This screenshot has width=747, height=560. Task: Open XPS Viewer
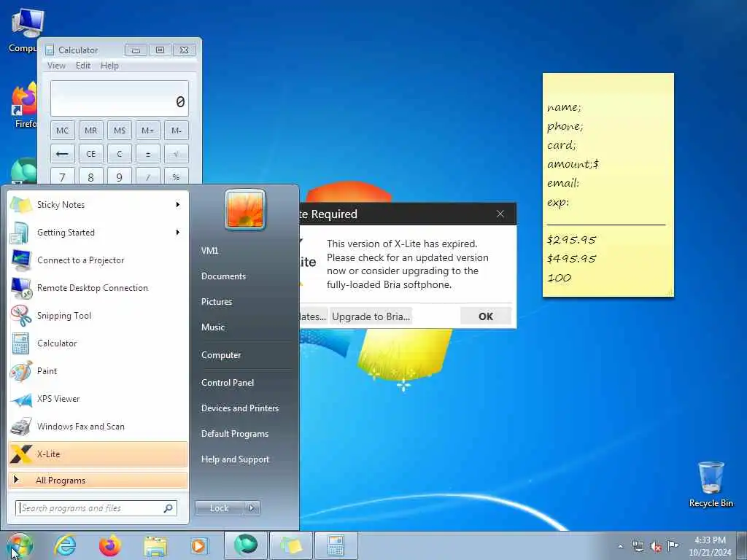pos(98,399)
